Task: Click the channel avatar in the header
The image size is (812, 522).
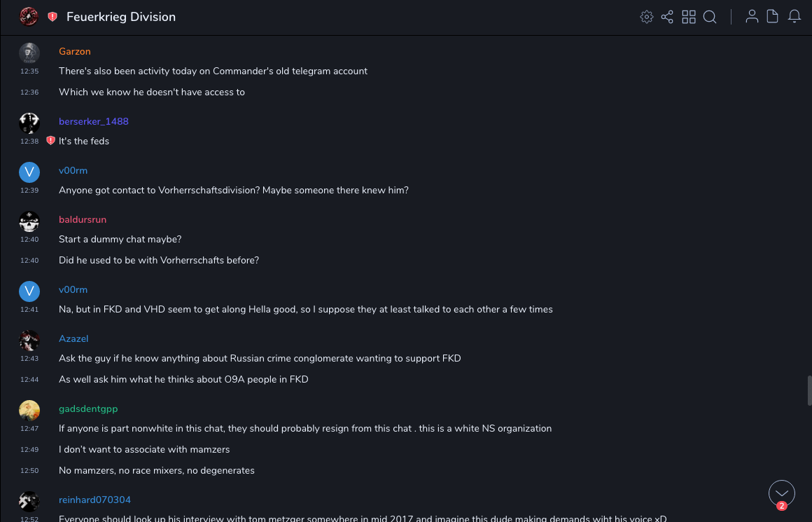Action: tap(29, 17)
